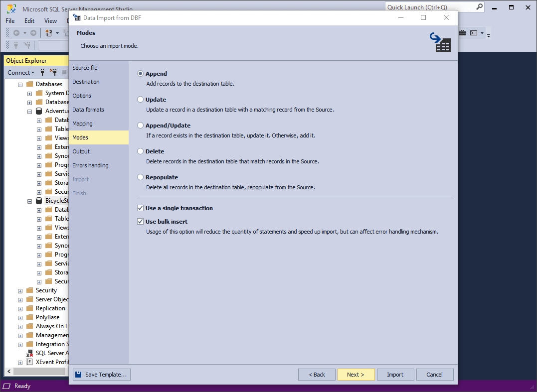Disable the Use bulk insert checkbox
Viewport: 537px width, 392px height.
[x=141, y=222]
